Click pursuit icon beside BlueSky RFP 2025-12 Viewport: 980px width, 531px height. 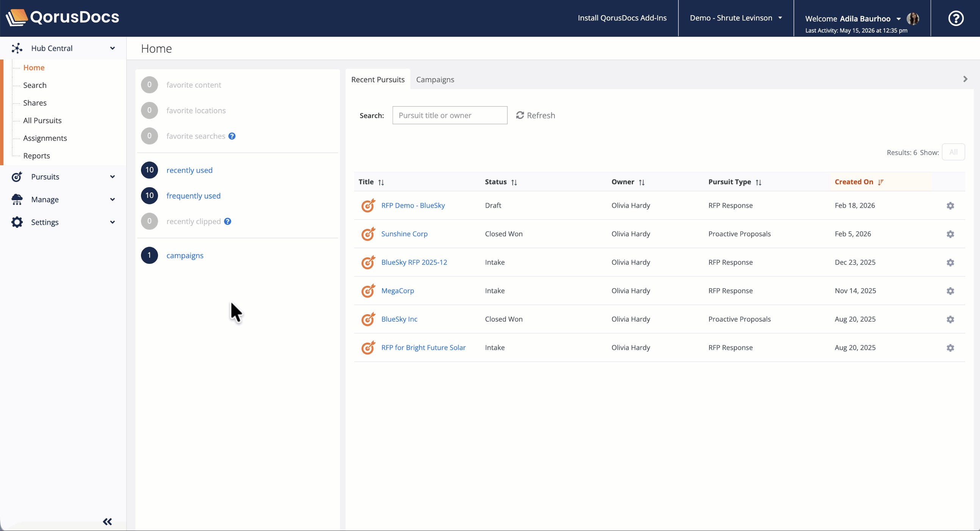pos(368,262)
